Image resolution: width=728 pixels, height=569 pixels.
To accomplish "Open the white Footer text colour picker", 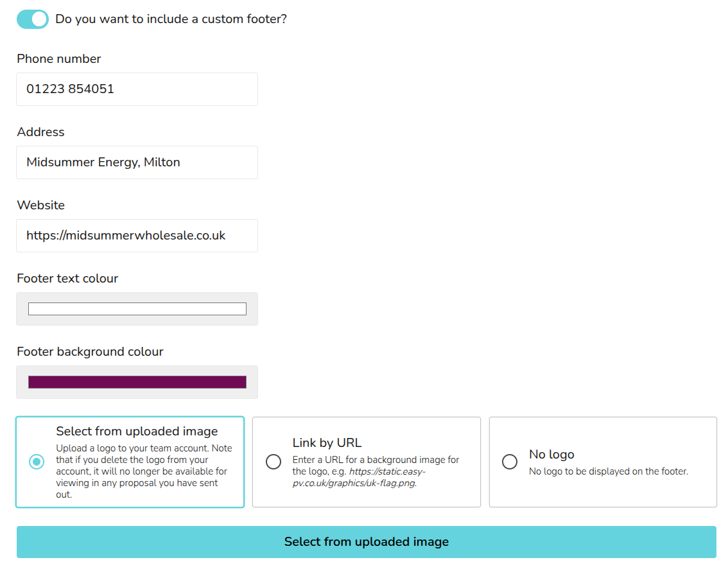I will pos(137,309).
